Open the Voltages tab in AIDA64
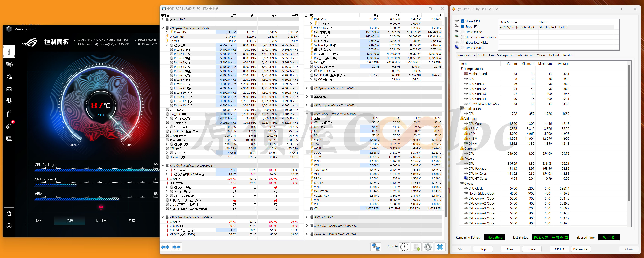This screenshot has width=644, height=258. click(503, 55)
